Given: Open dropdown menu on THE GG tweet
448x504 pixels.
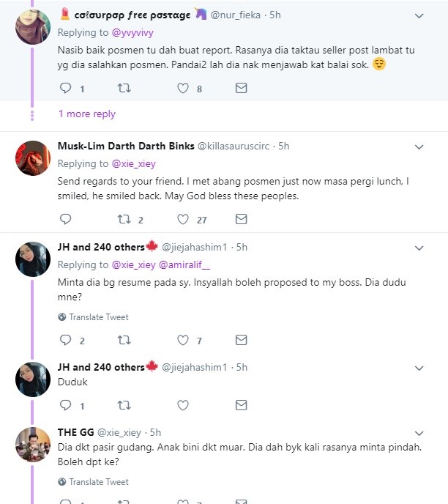Looking at the screenshot, I should coord(419,433).
